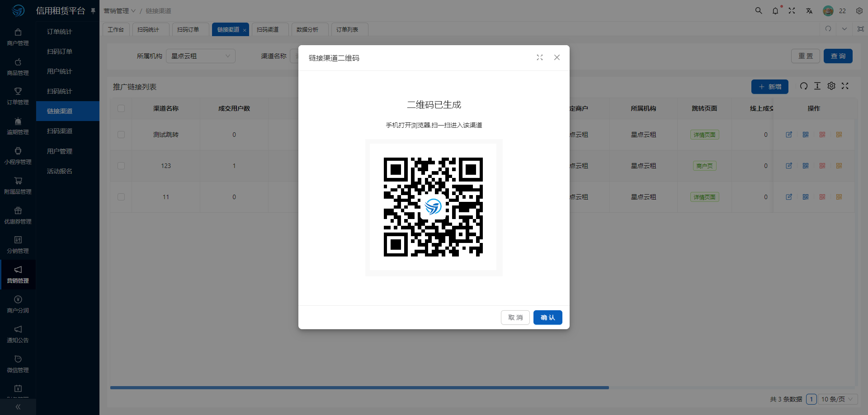
Task: Open 附属品管理 in the sidebar
Action: click(x=18, y=186)
